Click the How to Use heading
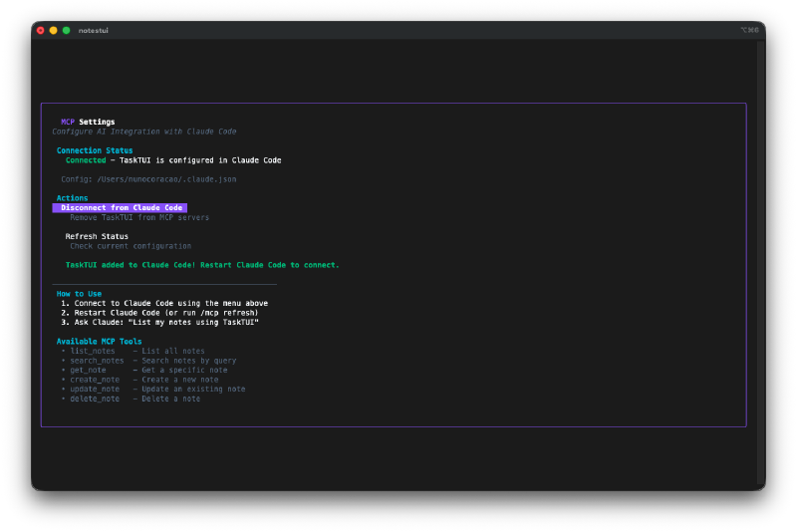The image size is (797, 532). (x=79, y=294)
